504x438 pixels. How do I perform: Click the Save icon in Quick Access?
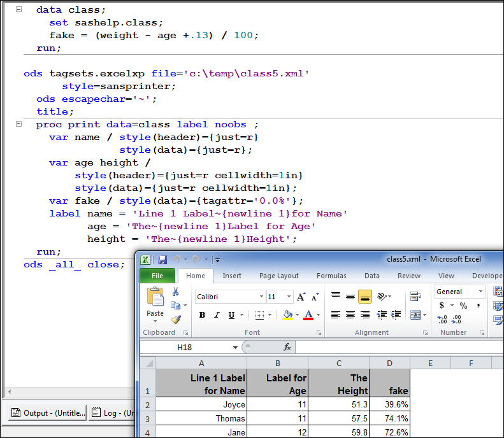[x=162, y=259]
